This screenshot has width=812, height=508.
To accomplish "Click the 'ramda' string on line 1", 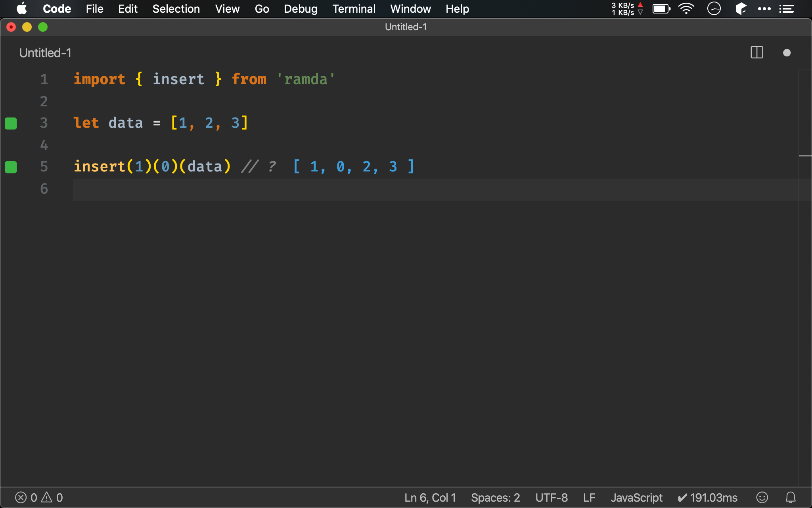I will (306, 79).
